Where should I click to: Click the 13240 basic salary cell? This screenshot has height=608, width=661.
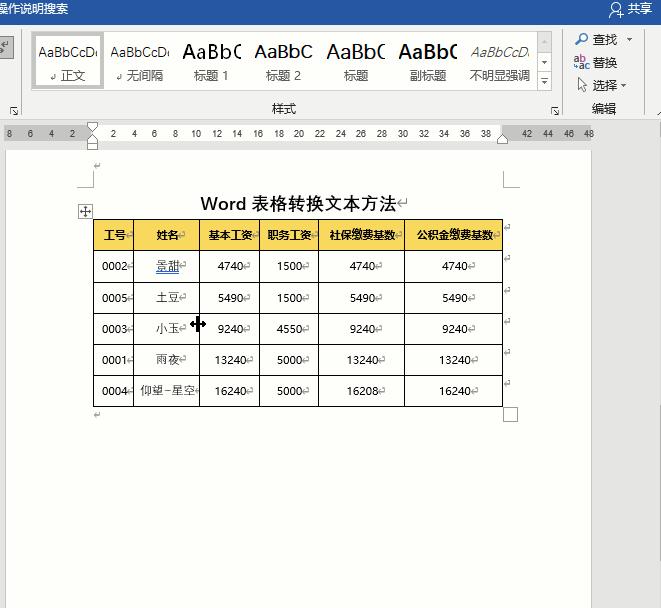230,360
